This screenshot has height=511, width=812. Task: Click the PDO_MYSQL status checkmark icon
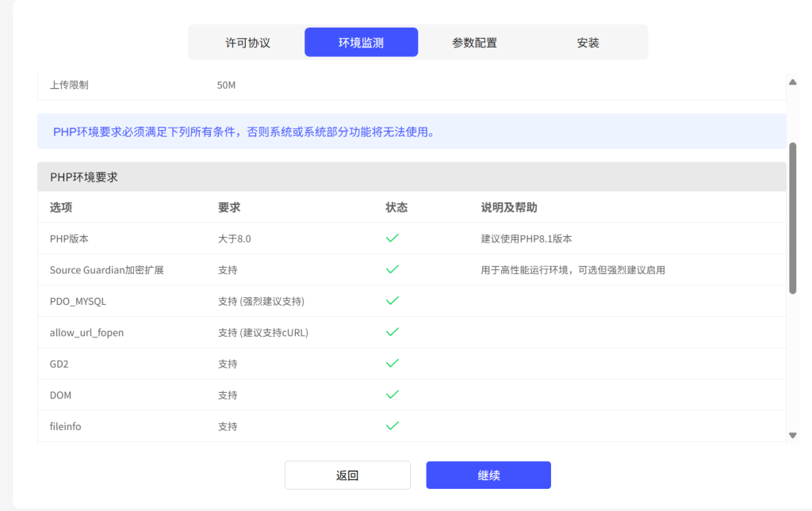pos(392,300)
